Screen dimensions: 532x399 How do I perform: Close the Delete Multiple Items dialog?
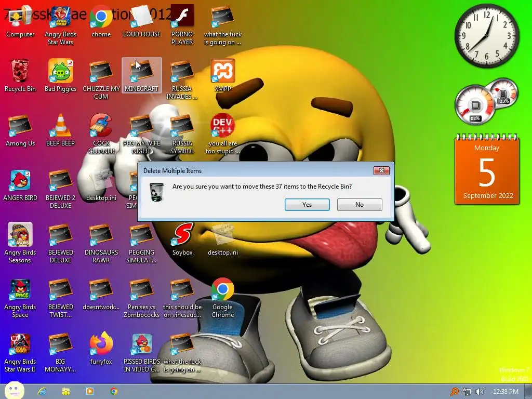(x=381, y=170)
